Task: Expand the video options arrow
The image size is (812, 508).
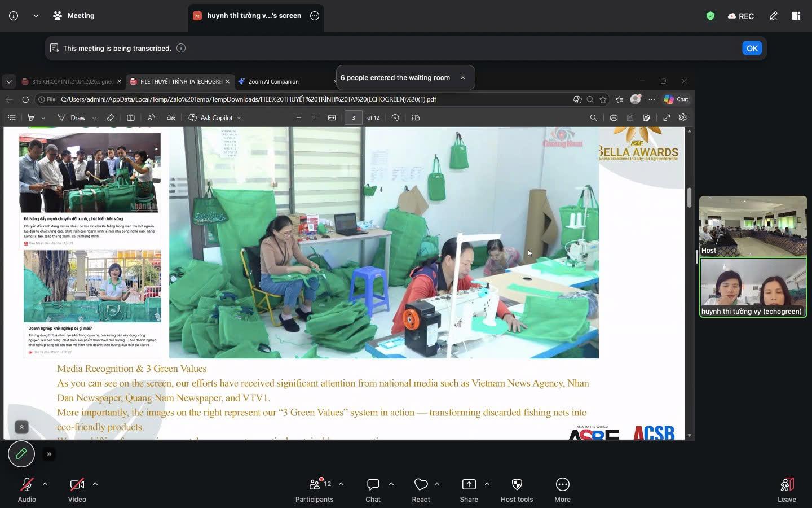Action: [x=95, y=484]
